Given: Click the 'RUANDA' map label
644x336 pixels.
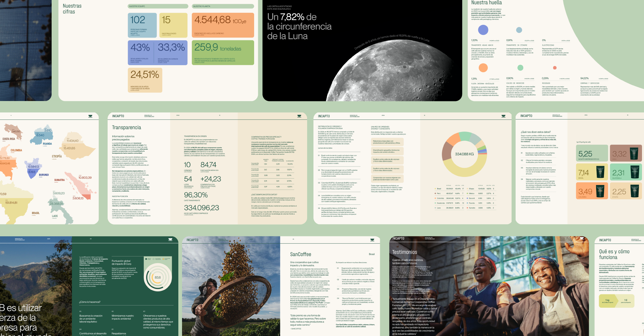Looking at the screenshot, I should point(47,144).
